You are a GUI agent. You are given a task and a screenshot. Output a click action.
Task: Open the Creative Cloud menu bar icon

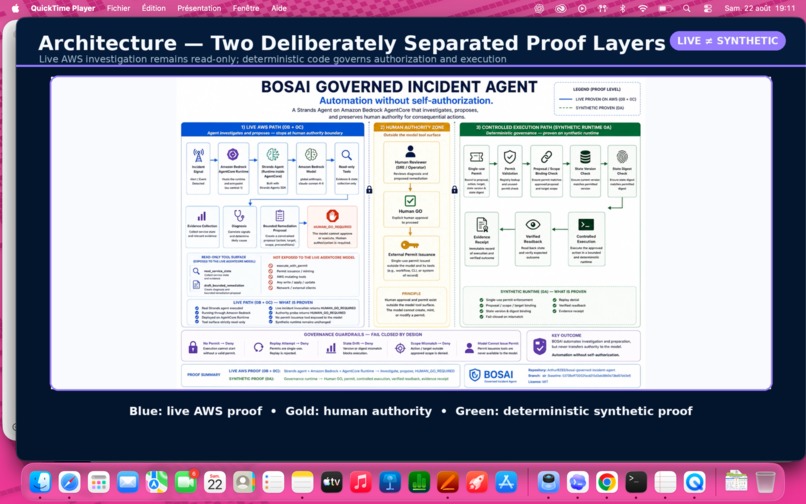pyautogui.click(x=560, y=8)
